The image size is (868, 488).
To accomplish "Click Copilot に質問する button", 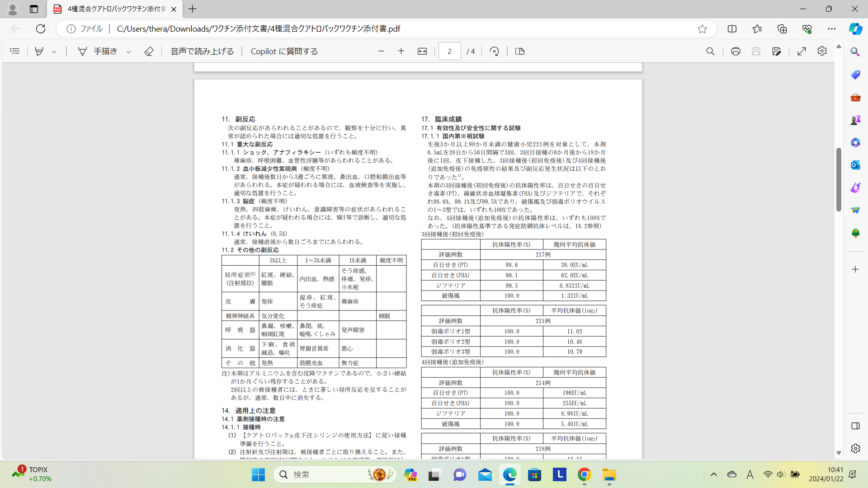I will pyautogui.click(x=284, y=51).
